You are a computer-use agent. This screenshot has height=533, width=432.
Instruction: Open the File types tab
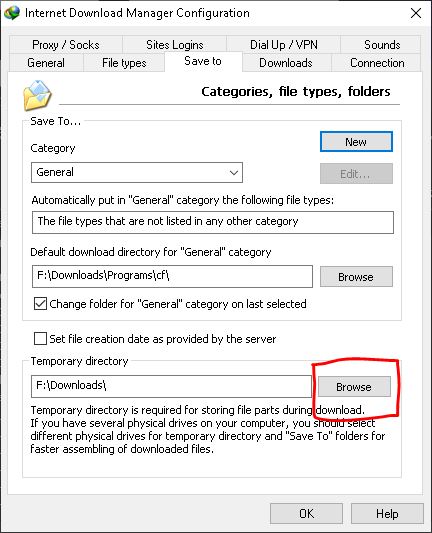(124, 63)
